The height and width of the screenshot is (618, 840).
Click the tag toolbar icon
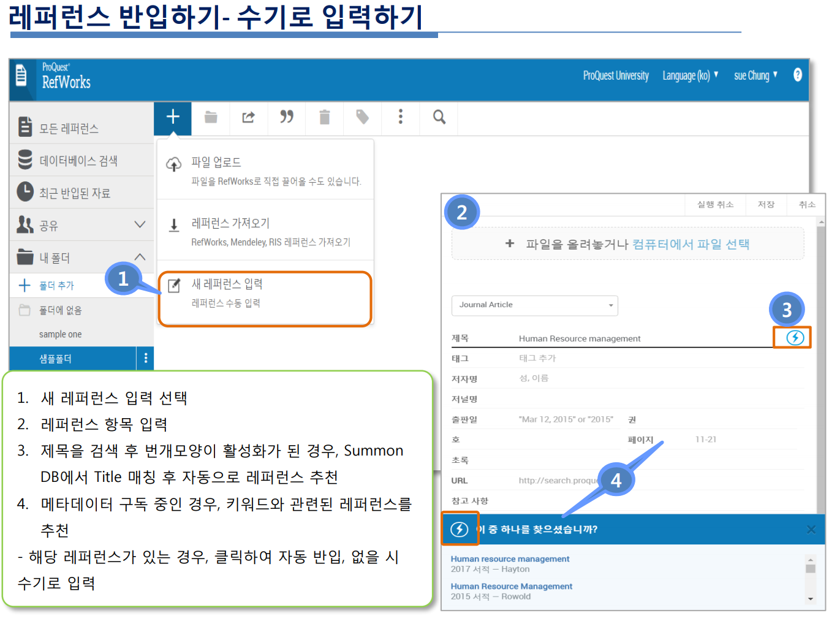coord(363,116)
